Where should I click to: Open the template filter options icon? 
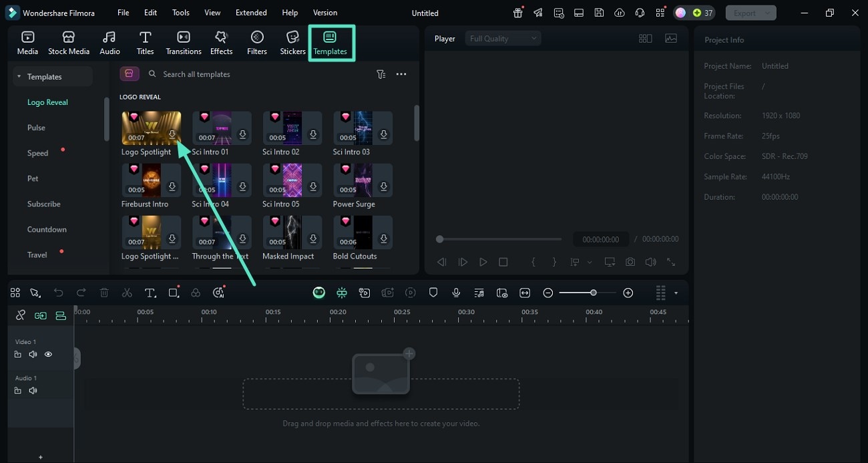381,74
